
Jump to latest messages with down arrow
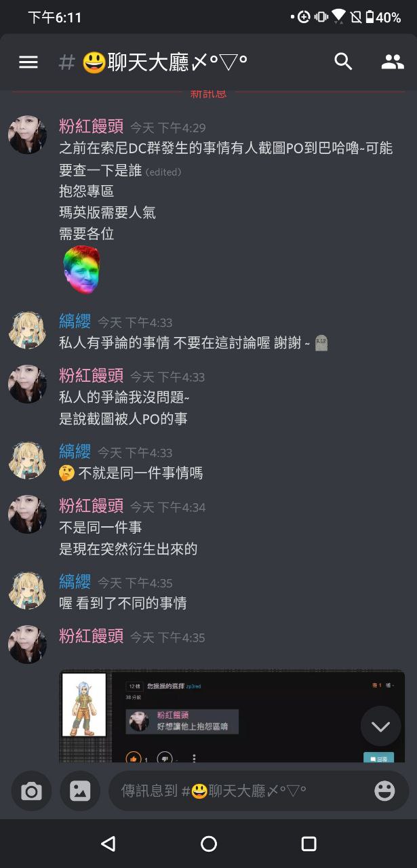380,727
